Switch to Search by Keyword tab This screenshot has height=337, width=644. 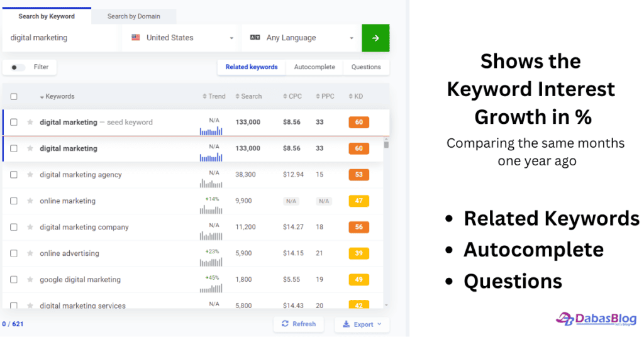[x=47, y=16]
